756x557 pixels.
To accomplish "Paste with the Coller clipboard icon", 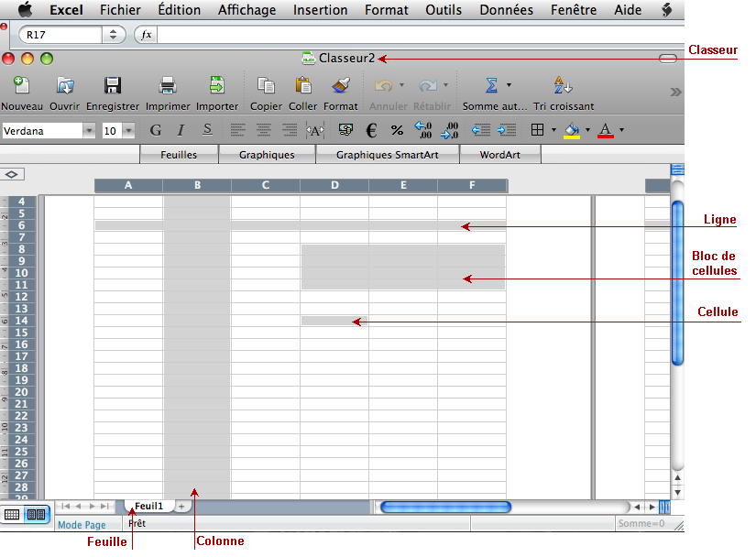I will [x=302, y=86].
